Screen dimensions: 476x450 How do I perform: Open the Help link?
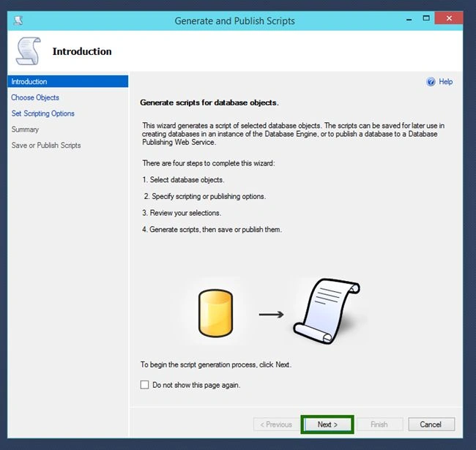pos(446,81)
